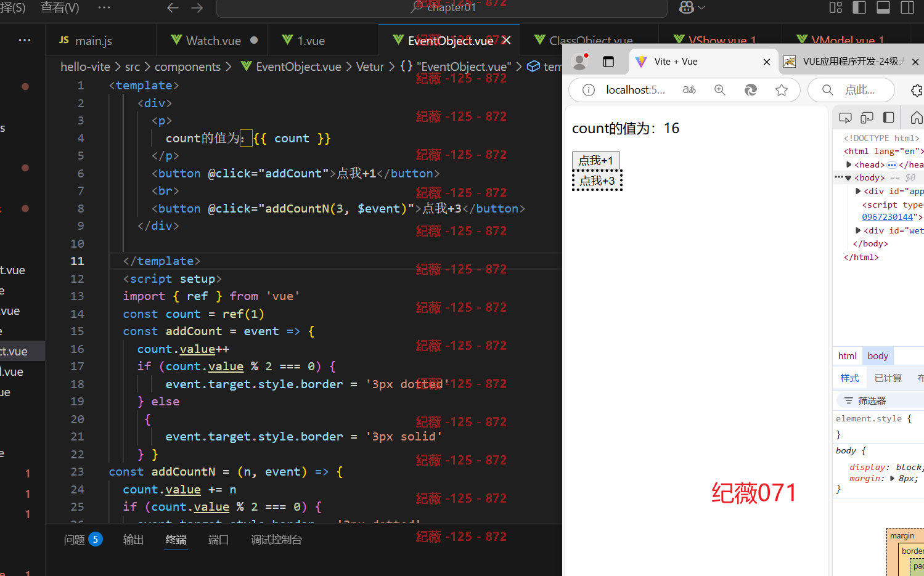Click the 筛选器 style filter field
Screen dimensions: 924x576
coord(880,400)
